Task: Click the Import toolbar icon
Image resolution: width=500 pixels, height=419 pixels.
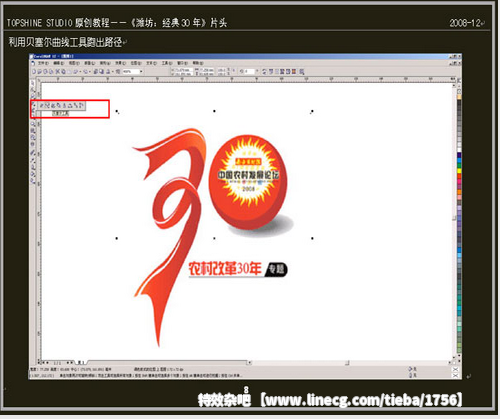Action: tap(96, 72)
